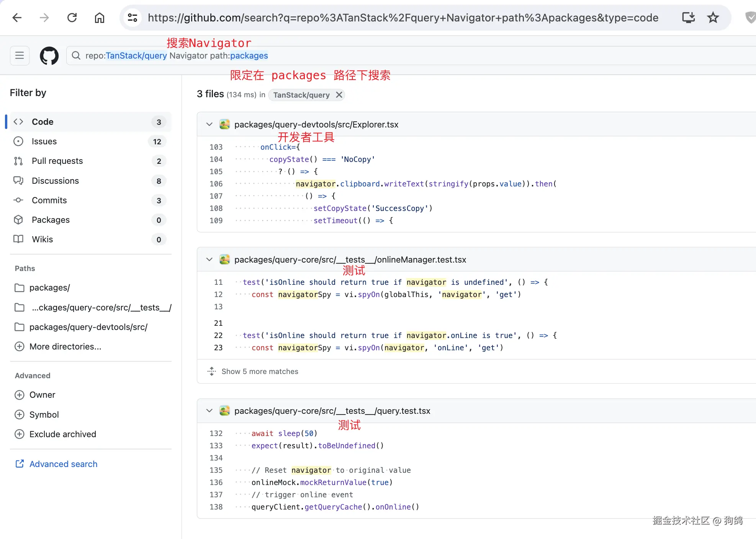Select the Pull requests filter icon
756x539 pixels.
pyautogui.click(x=18, y=161)
